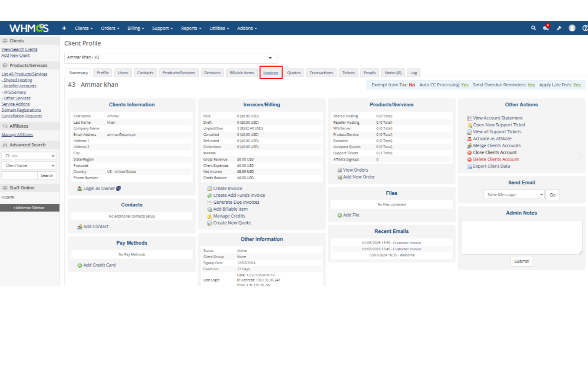Viewport: 588px width, 392px height.
Task: Toggle Auto CC Processing 'Yes' value
Action: pos(465,85)
